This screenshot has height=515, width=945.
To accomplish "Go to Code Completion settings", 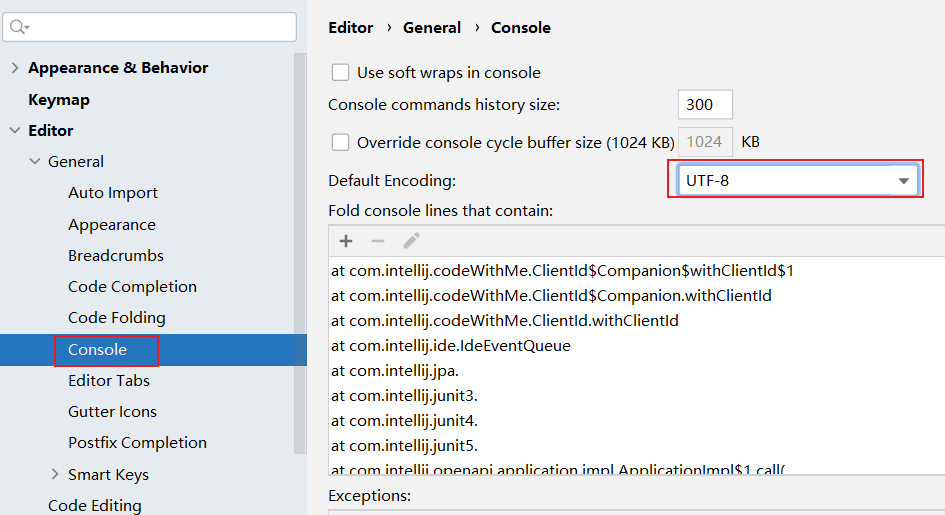I will pyautogui.click(x=133, y=287).
